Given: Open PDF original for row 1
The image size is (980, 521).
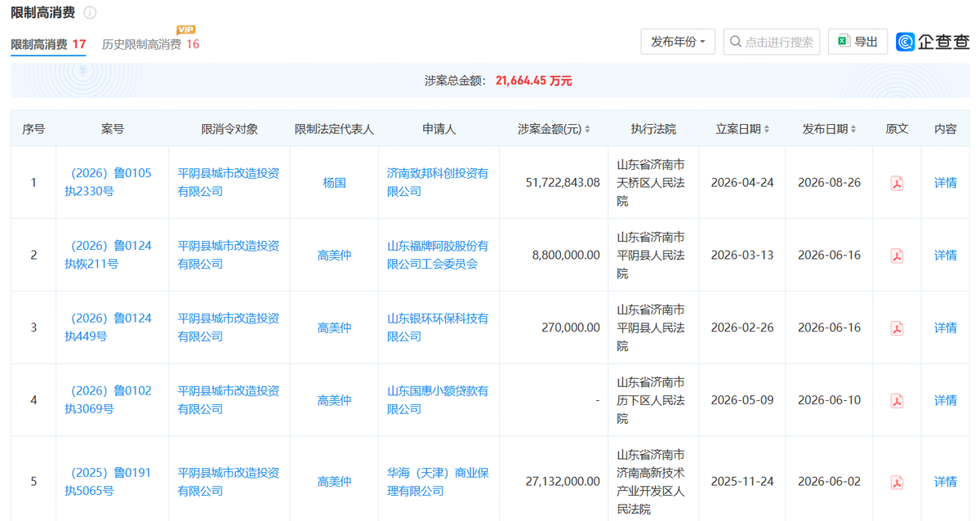Looking at the screenshot, I should point(897,183).
